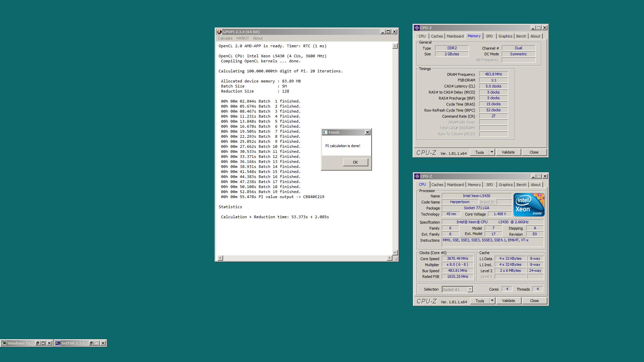Click the Finish dialog icon
The height and width of the screenshot is (362, 644).
tap(325, 132)
